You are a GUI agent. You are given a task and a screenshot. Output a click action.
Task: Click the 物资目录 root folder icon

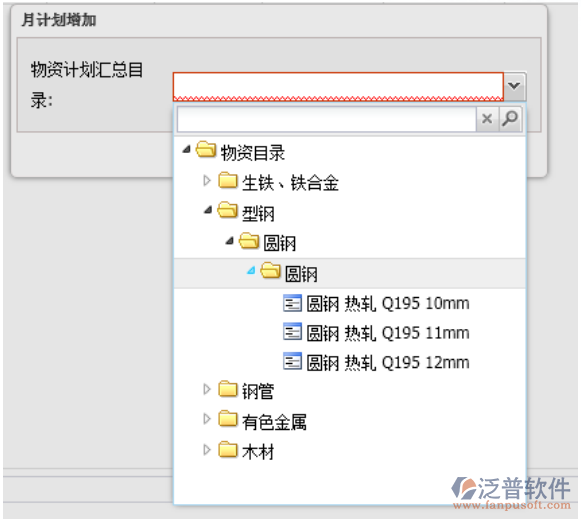pos(206,149)
